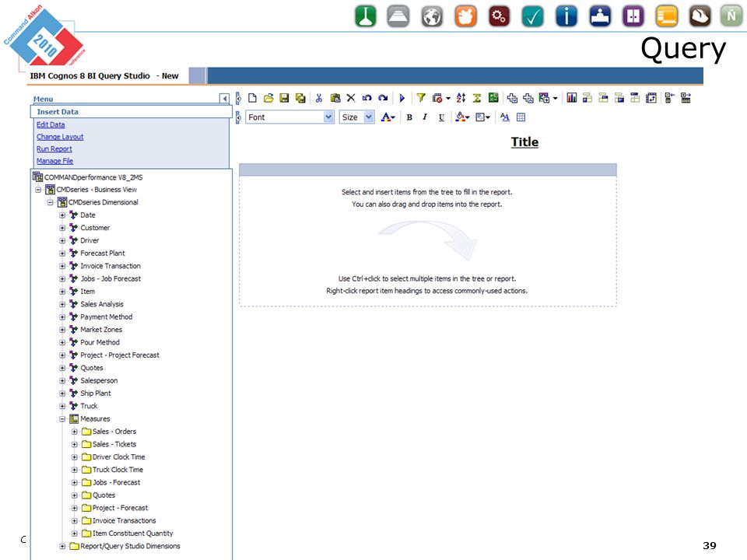Viewport: 747px width, 560px height.
Task: Toggle underline formatting
Action: [441, 117]
